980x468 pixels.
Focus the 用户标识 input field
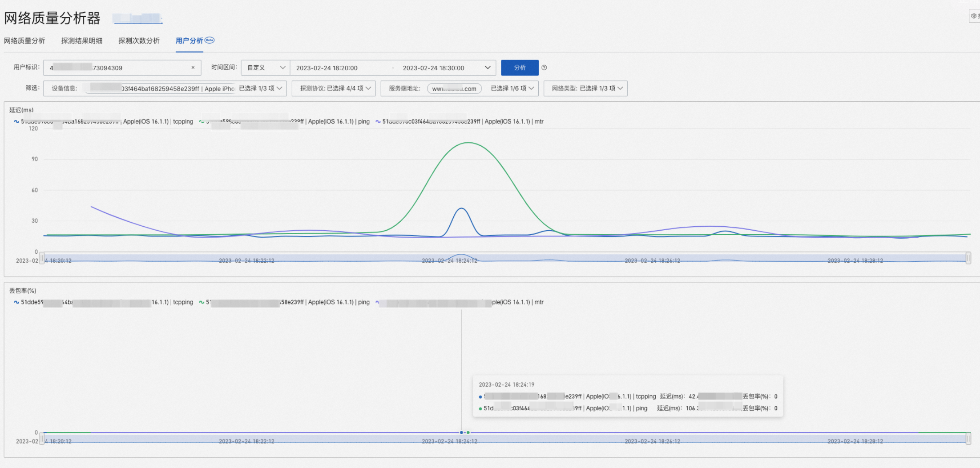(x=122, y=68)
